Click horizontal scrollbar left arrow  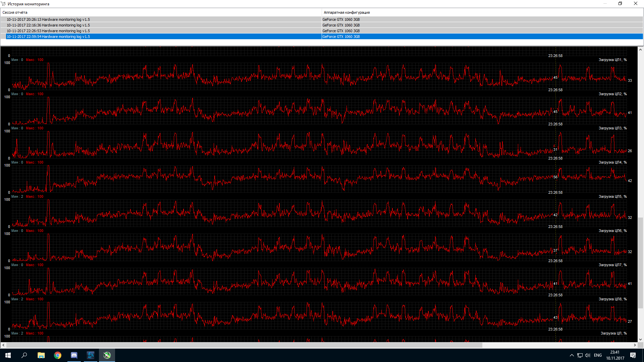[x=3, y=345]
